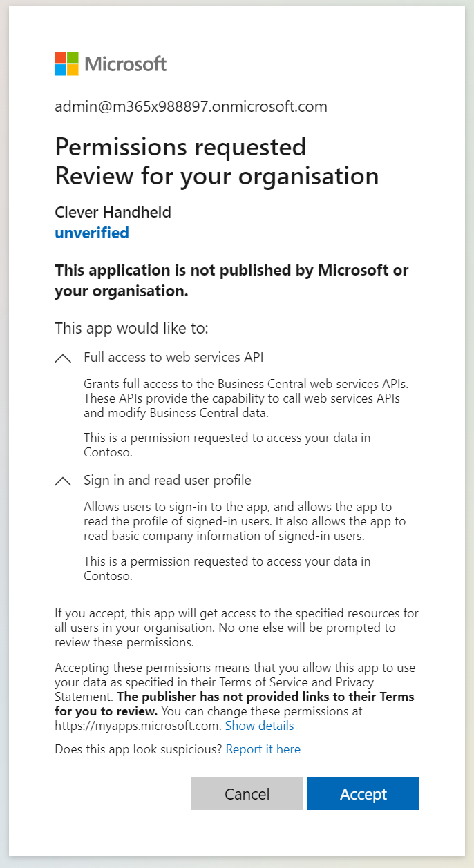Collapse the Sign in permission chevron
474x868 pixels.
click(63, 481)
